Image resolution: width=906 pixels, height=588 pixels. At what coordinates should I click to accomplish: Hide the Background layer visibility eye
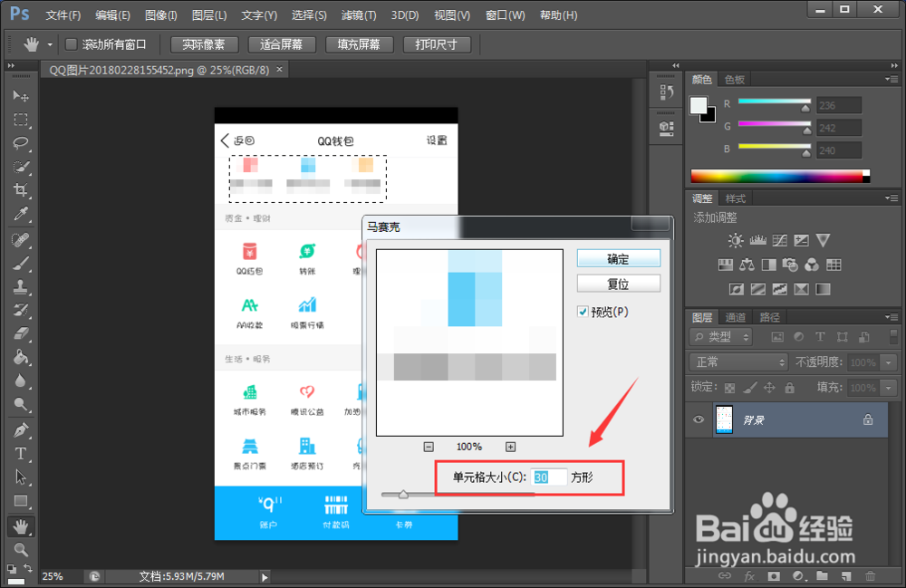[x=699, y=419]
